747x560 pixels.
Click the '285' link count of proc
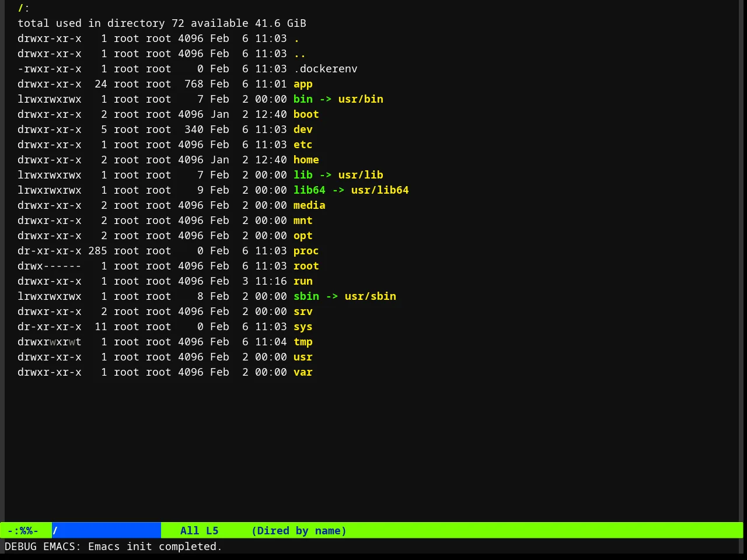point(97,251)
